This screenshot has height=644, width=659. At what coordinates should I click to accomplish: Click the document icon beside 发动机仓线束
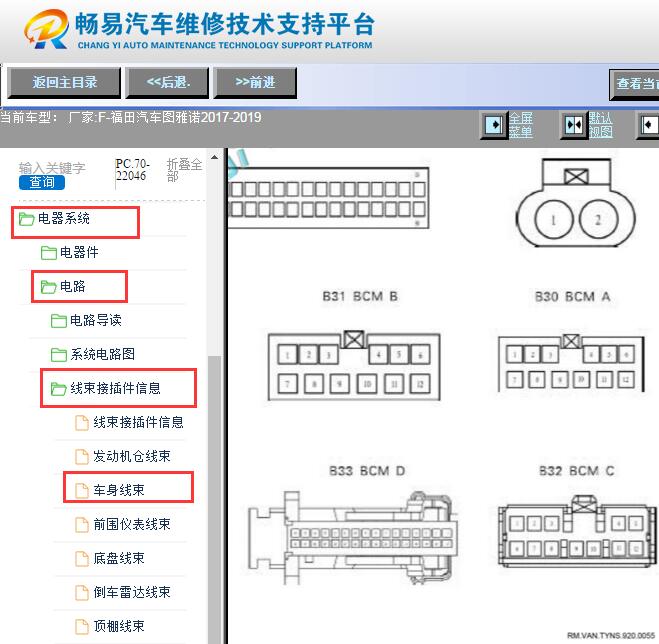[x=82, y=457]
